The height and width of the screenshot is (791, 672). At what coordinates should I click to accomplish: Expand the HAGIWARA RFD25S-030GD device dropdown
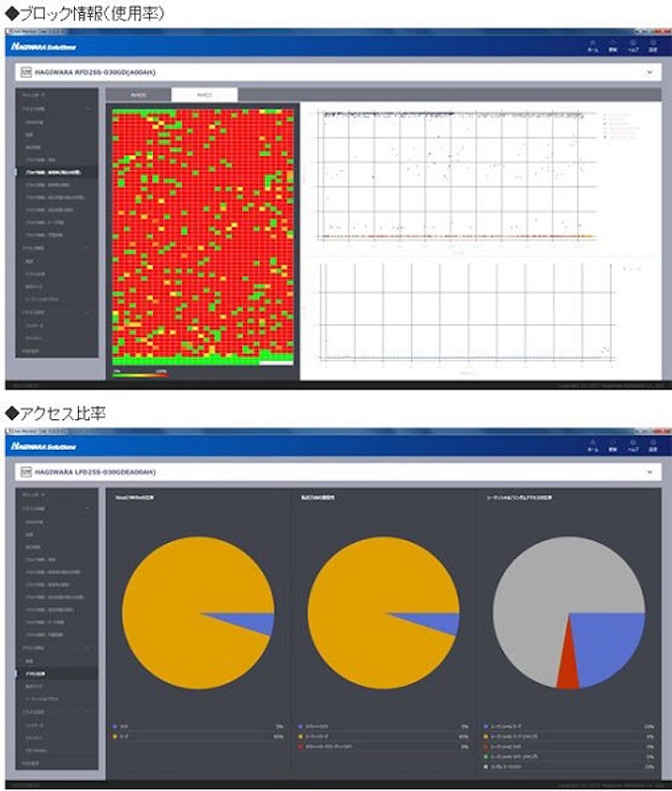pyautogui.click(x=649, y=72)
